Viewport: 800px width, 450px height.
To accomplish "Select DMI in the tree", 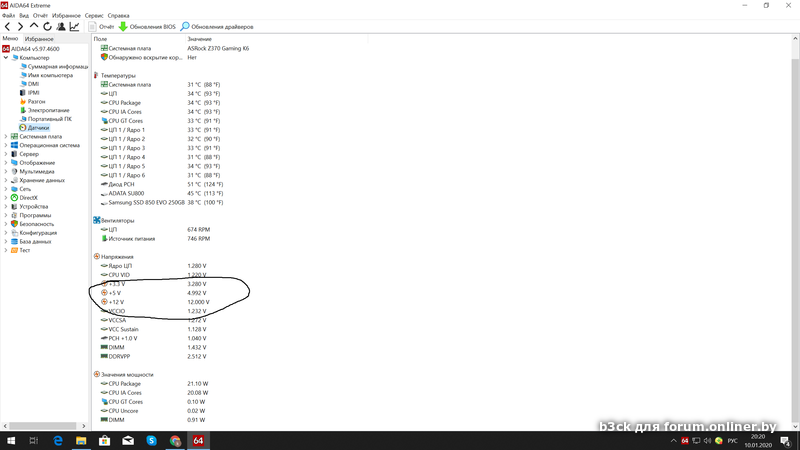I will 29,84.
